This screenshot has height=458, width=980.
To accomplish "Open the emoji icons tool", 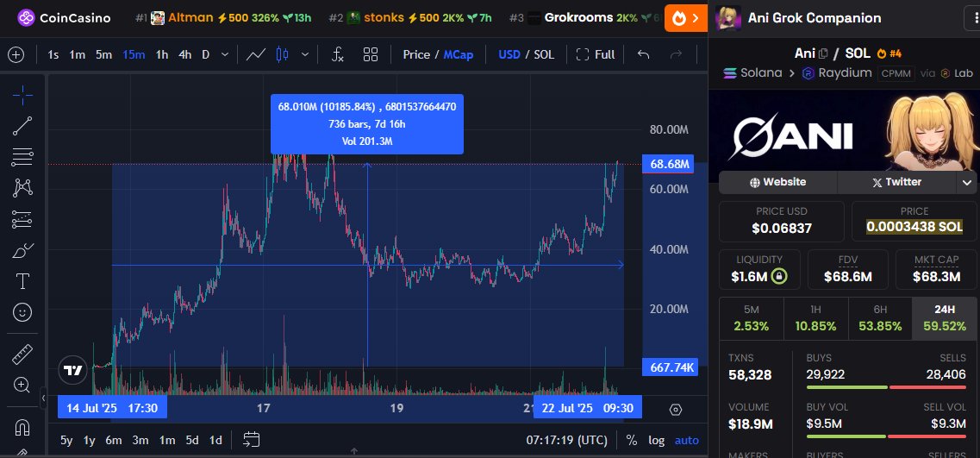I will point(22,312).
